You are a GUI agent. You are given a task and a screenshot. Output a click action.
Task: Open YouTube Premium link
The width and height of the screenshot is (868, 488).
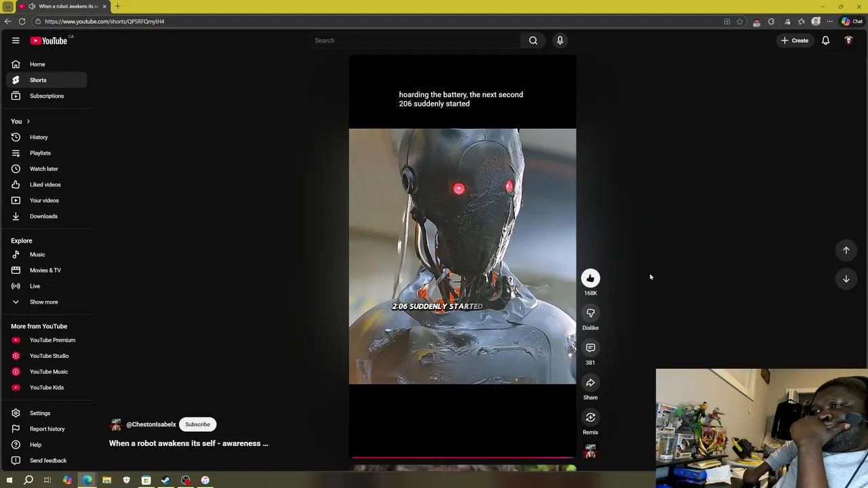tap(47, 340)
